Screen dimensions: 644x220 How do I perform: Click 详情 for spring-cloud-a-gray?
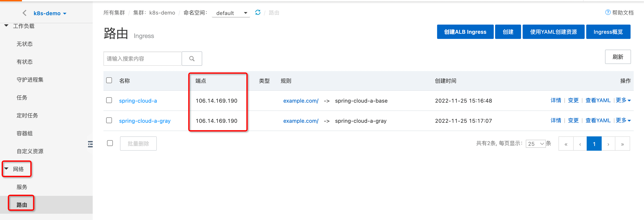tap(556, 120)
